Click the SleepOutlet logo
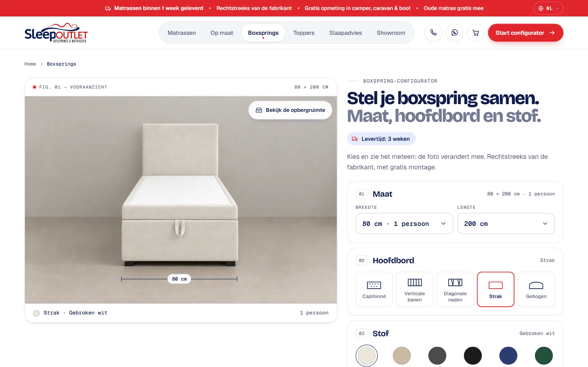The image size is (588, 367). click(x=56, y=33)
